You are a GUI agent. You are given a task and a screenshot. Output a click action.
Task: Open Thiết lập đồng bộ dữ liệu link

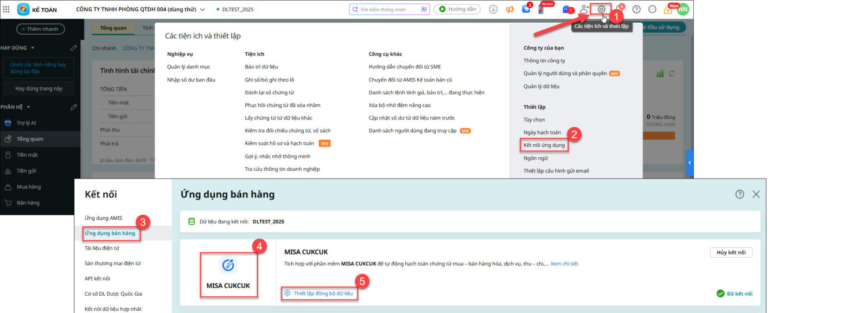(x=323, y=293)
